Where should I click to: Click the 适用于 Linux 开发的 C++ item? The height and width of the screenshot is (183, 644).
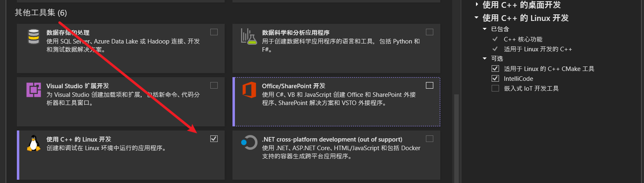pos(538,49)
